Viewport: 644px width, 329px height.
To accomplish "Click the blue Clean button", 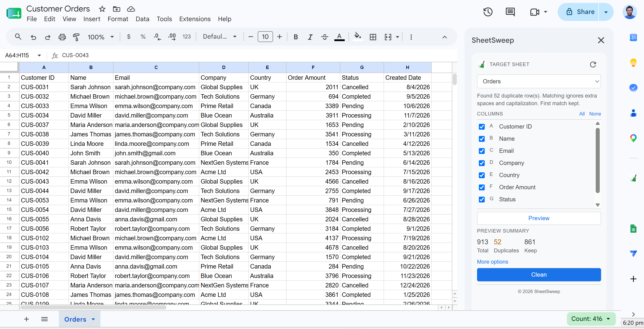I will 539,274.
